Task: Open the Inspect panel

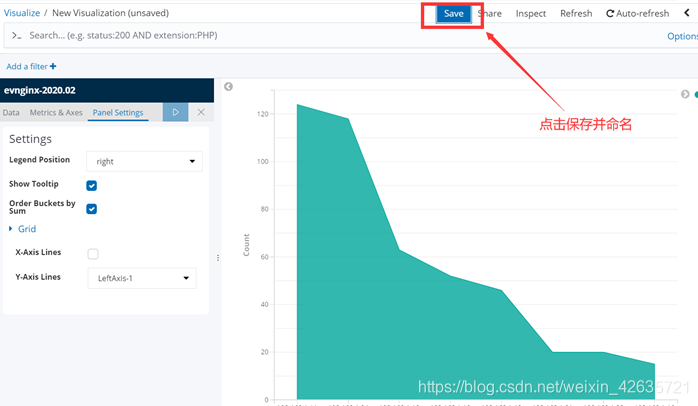Action: click(x=531, y=14)
